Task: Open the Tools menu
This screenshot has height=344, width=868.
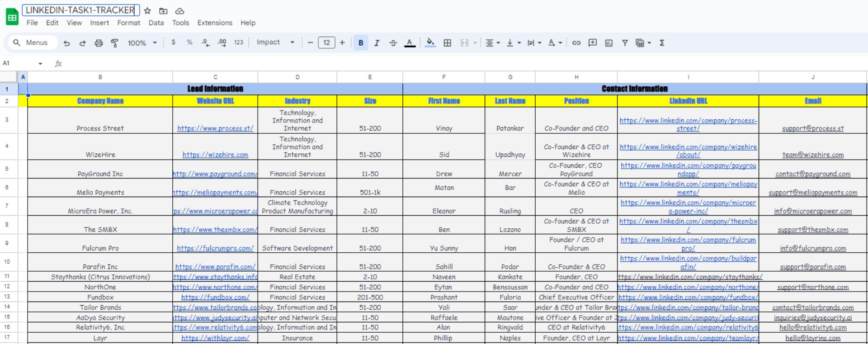Action: (180, 23)
